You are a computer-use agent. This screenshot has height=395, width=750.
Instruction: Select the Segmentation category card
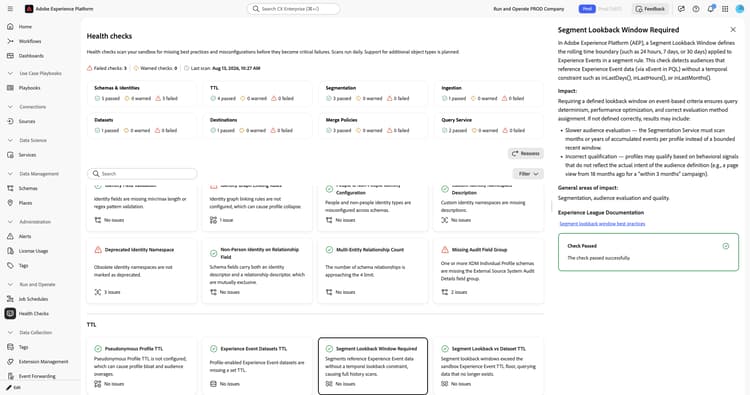[x=373, y=93]
